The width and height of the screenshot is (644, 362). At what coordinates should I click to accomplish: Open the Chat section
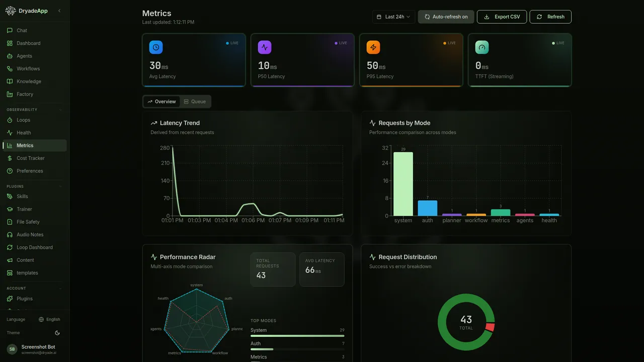[22, 30]
